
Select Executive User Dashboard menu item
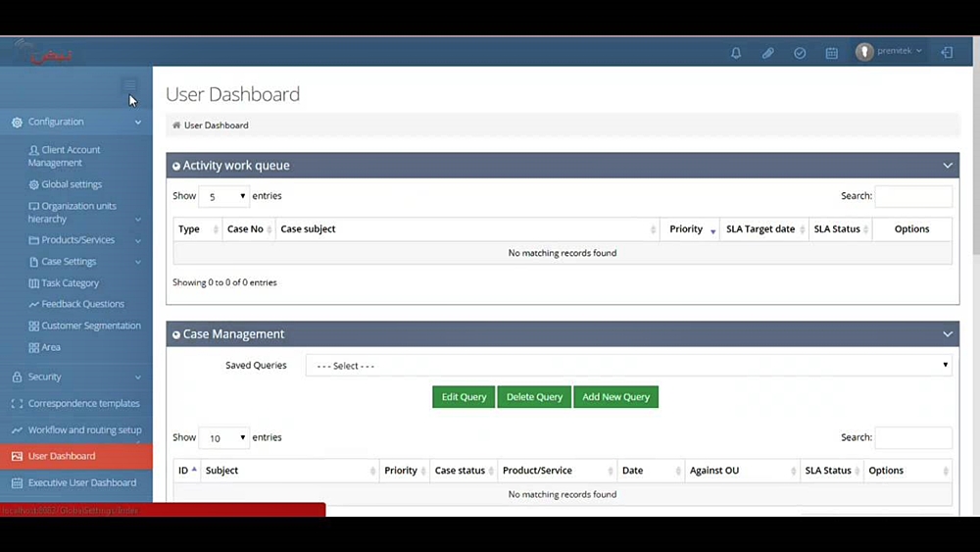click(x=81, y=482)
